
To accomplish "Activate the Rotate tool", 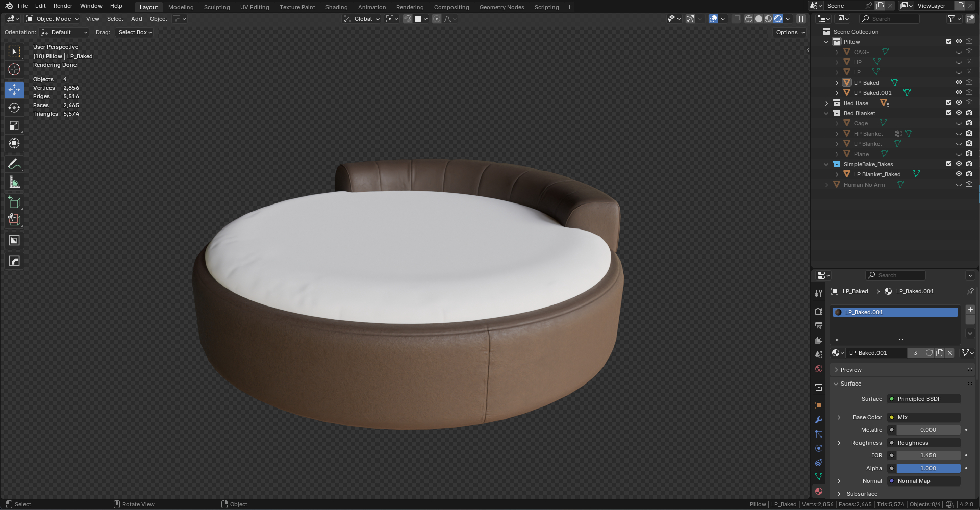I will pos(14,108).
